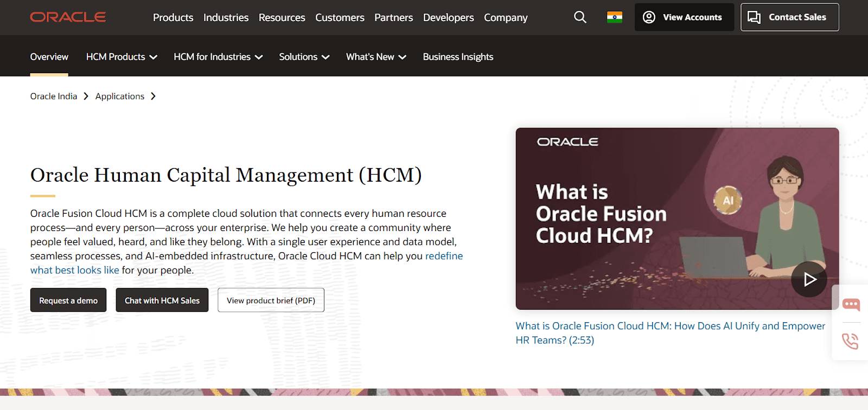Click the Request a demo button
The height and width of the screenshot is (410, 868).
coord(68,300)
